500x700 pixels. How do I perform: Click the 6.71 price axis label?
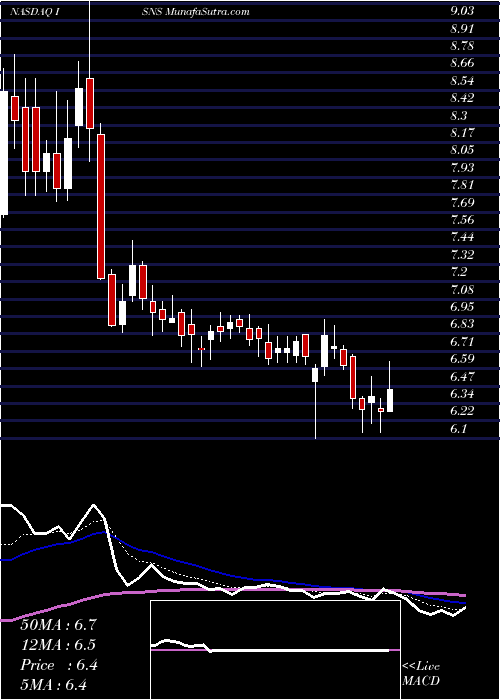[x=462, y=342]
